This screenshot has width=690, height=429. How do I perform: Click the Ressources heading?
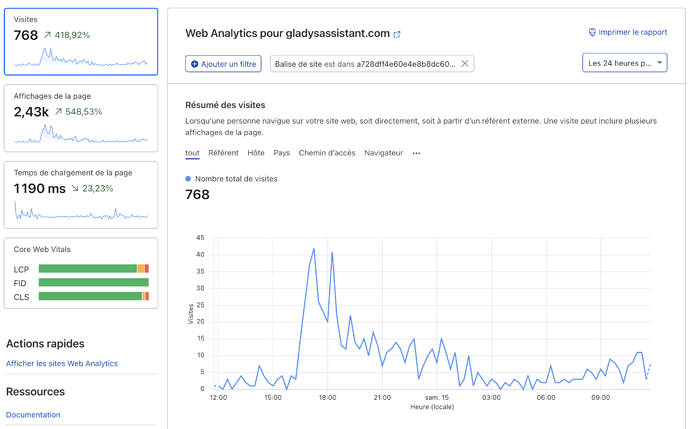35,392
